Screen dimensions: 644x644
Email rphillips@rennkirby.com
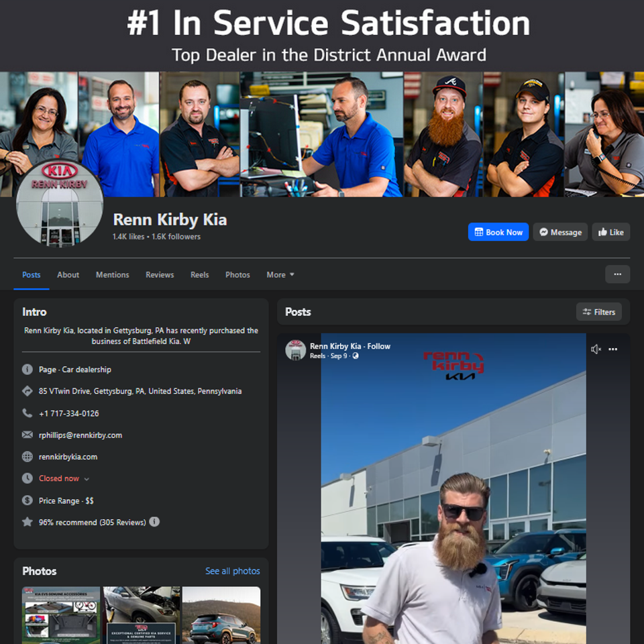[80, 435]
